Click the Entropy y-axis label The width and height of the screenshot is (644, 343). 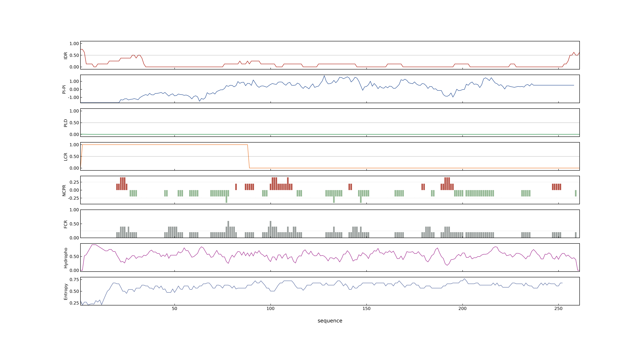coord(66,291)
